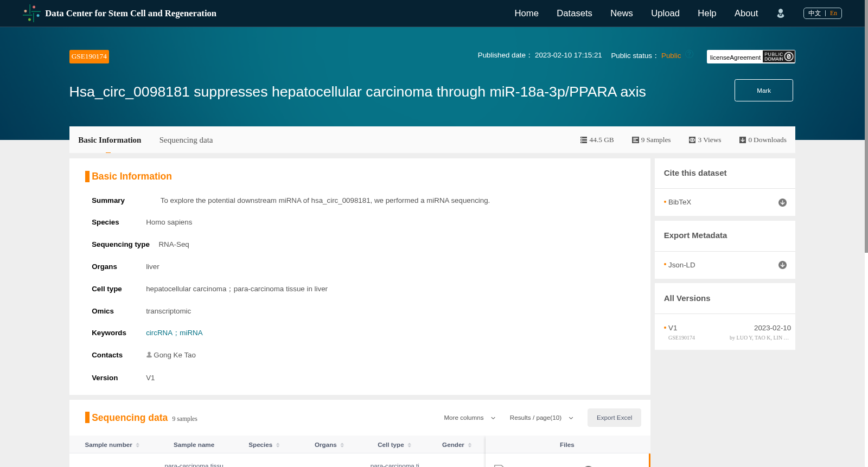The height and width of the screenshot is (467, 868).
Task: Open the user account profile icon
Action: click(x=781, y=14)
